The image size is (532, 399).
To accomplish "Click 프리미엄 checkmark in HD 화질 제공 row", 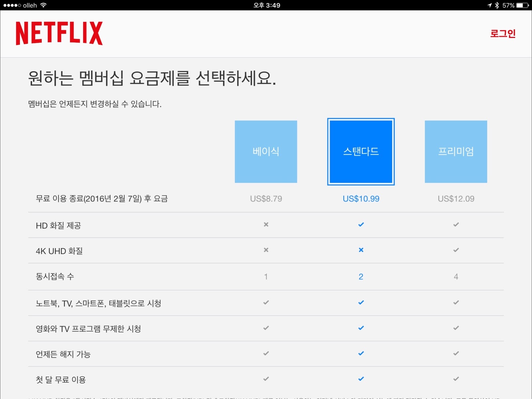I will 456,225.
